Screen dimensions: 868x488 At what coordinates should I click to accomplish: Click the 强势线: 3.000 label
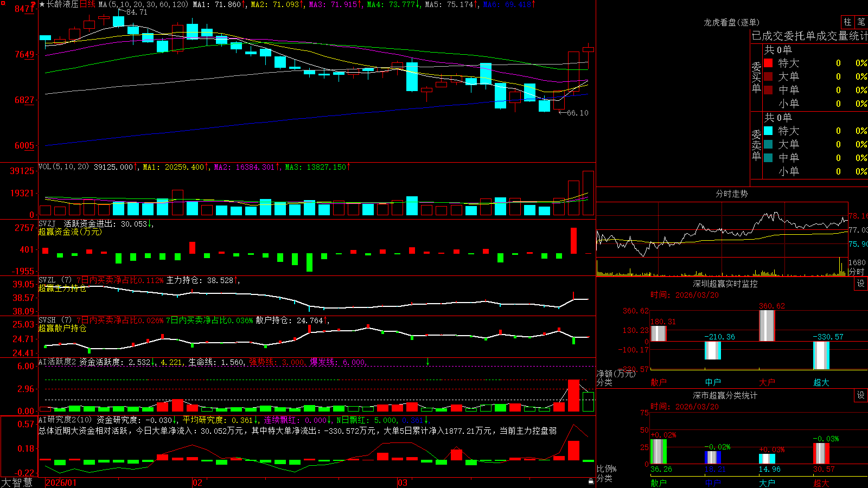[277, 362]
